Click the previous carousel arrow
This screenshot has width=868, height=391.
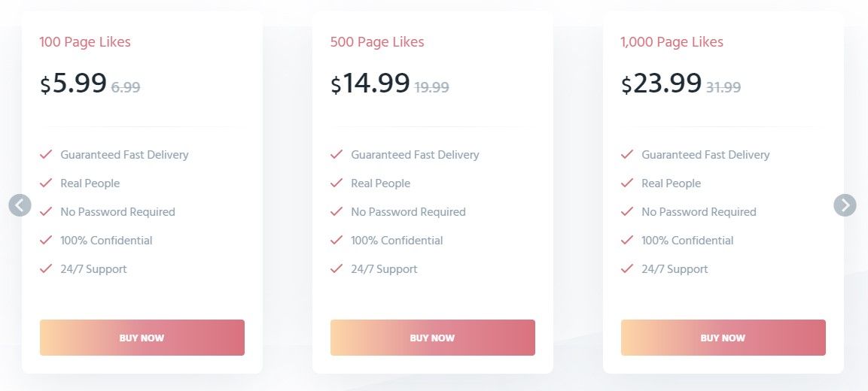[20, 205]
